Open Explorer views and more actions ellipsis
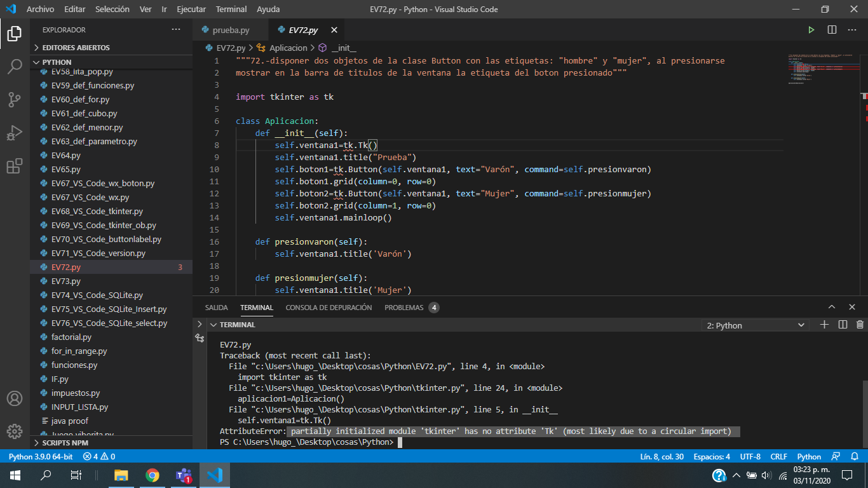 [x=176, y=30]
